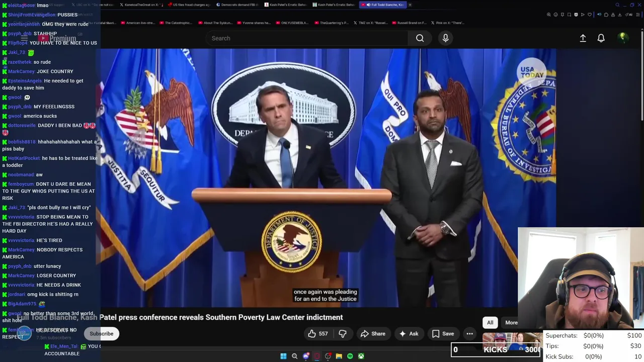Click chat username 'MarkCarney' saying JOKE COUNTRY
The image size is (644, 362).
21,71
